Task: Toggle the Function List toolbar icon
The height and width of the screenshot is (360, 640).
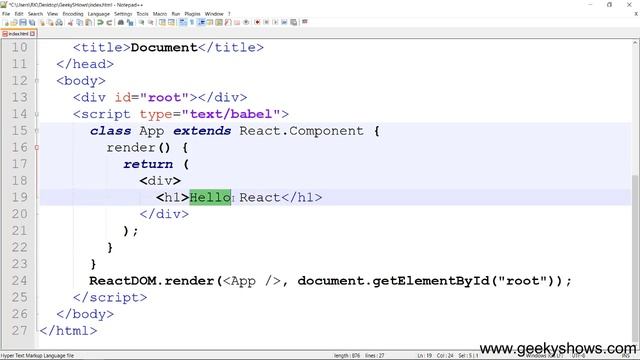Action: [x=228, y=22]
